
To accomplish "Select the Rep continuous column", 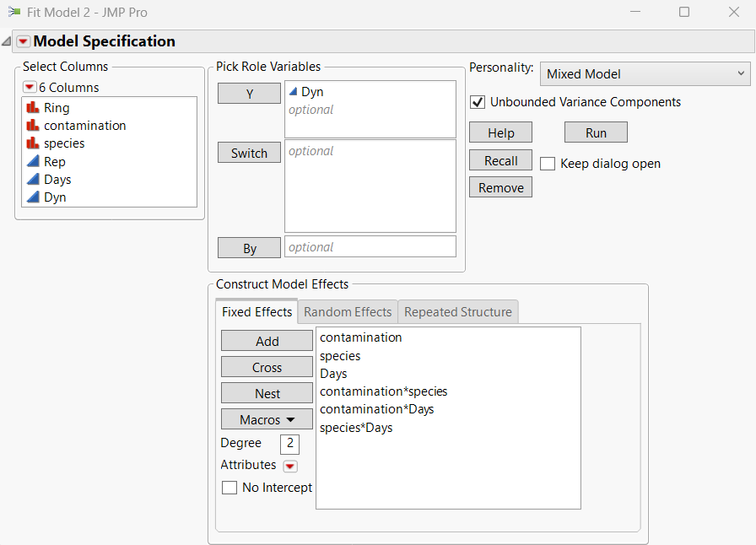I will (x=54, y=162).
